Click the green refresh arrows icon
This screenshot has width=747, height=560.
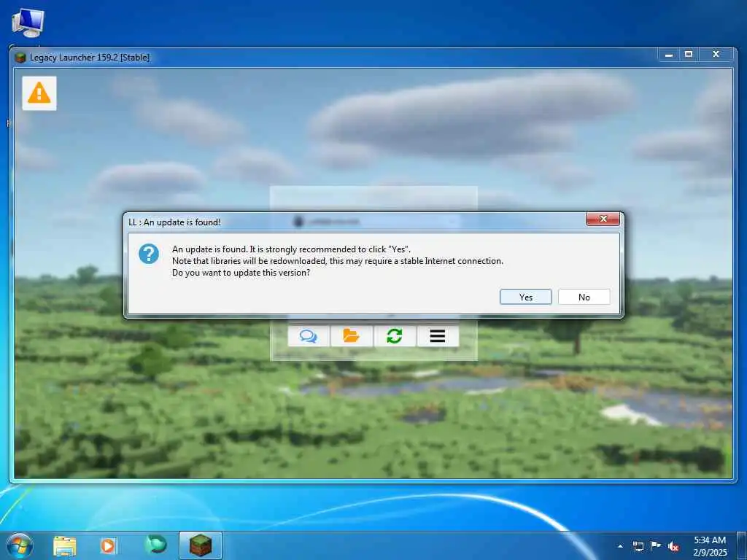pyautogui.click(x=395, y=336)
